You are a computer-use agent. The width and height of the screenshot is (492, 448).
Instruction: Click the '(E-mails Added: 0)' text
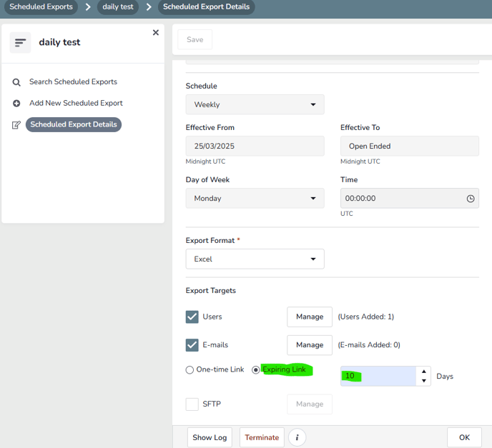pyautogui.click(x=369, y=345)
